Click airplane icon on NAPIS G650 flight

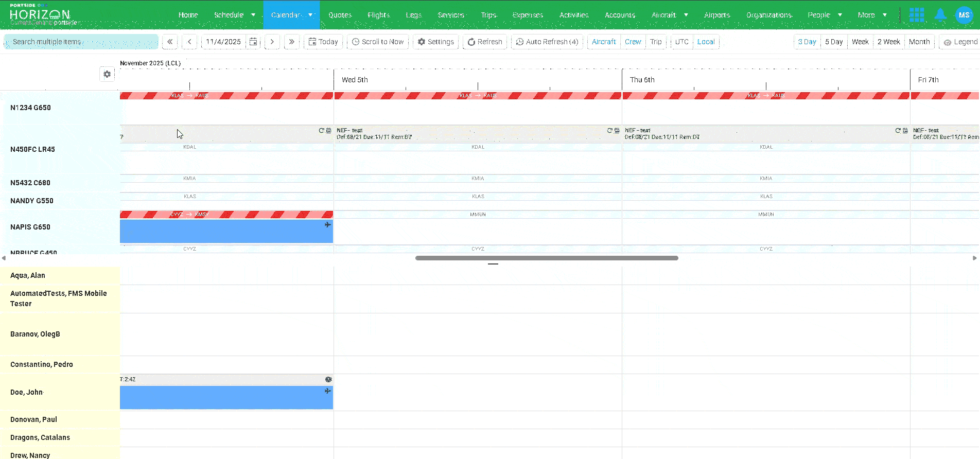click(328, 225)
